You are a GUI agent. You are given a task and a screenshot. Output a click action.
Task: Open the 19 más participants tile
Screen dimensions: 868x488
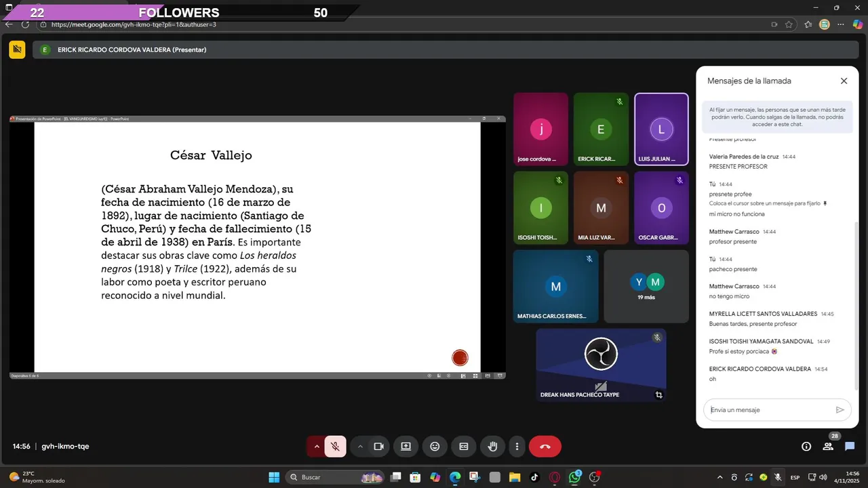[646, 286]
